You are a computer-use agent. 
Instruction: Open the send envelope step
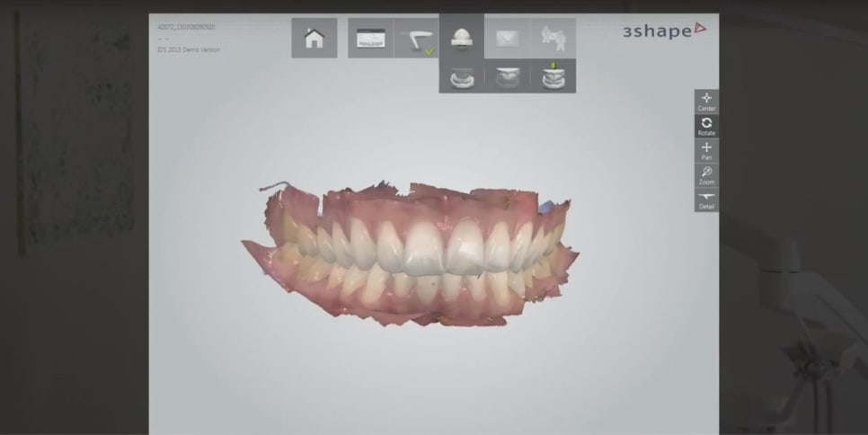point(507,38)
